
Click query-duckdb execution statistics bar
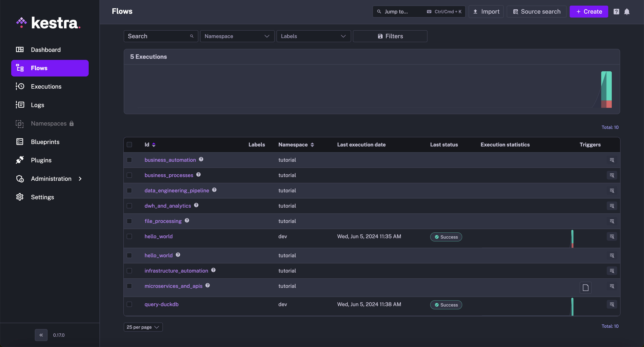(572, 307)
